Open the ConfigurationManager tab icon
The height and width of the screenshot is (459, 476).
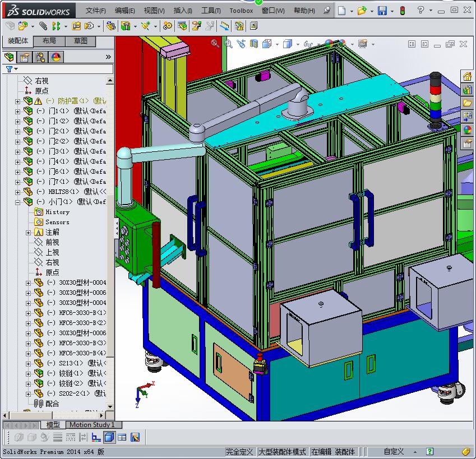pyautogui.click(x=40, y=57)
